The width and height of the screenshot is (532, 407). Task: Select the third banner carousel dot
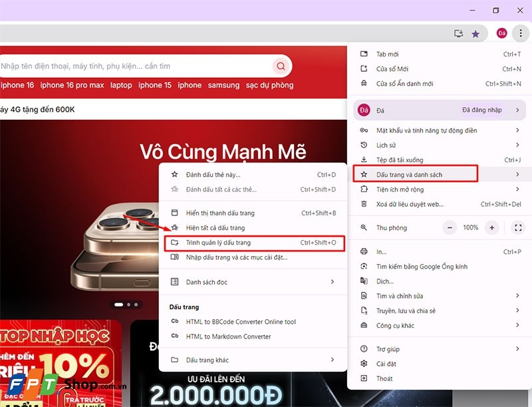click(x=136, y=305)
